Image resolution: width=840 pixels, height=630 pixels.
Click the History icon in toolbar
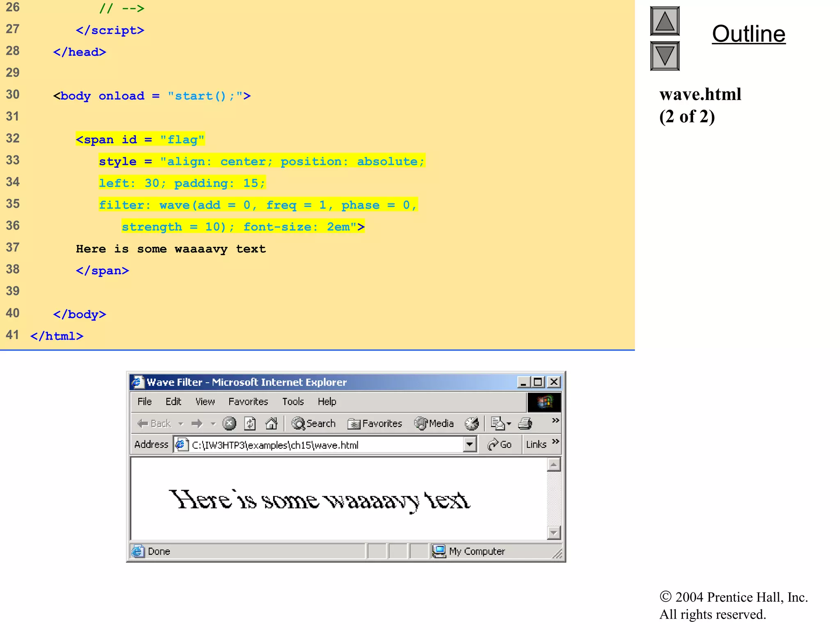[x=472, y=424]
